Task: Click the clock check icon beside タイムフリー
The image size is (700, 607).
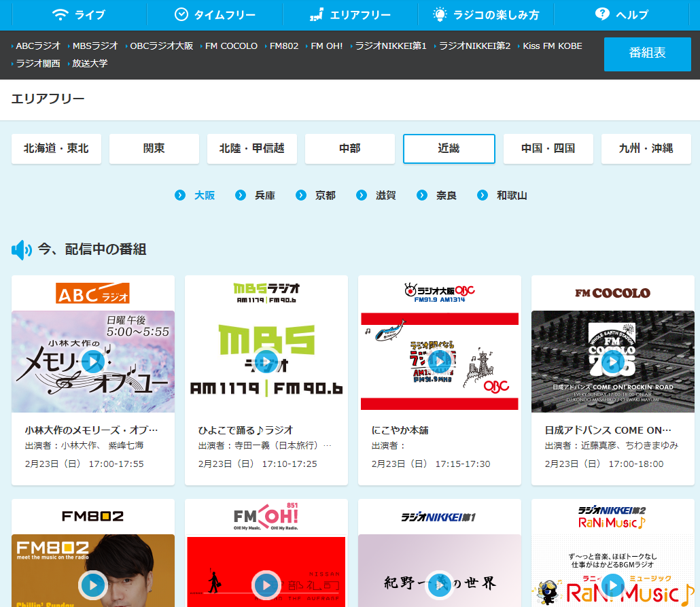Action: (181, 14)
